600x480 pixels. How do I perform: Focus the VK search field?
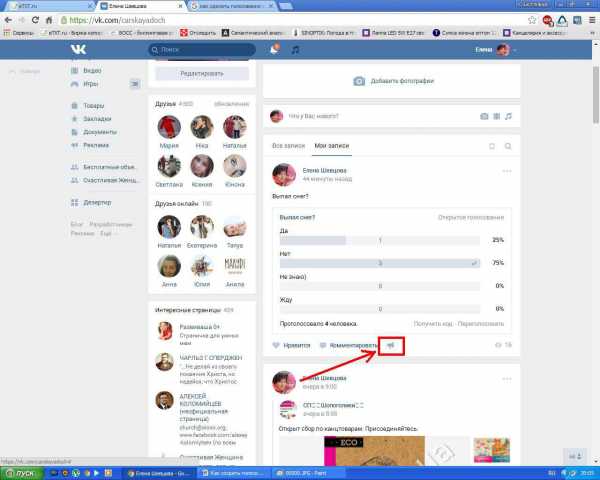(202, 50)
